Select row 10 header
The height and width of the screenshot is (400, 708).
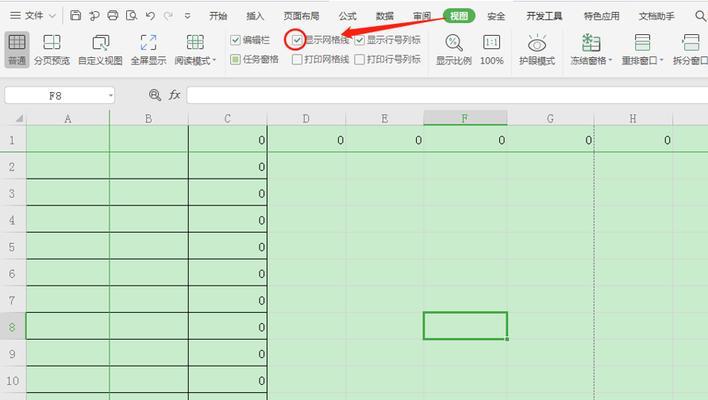click(x=13, y=380)
